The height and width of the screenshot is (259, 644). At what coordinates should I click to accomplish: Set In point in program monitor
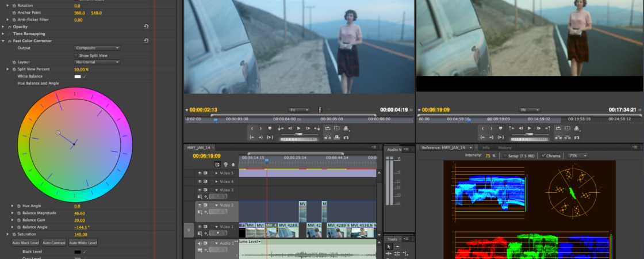point(482,128)
